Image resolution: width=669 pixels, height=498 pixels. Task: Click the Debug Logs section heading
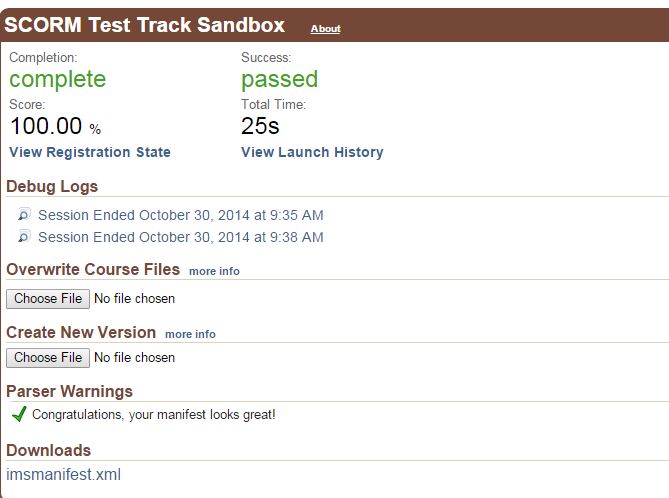click(52, 186)
